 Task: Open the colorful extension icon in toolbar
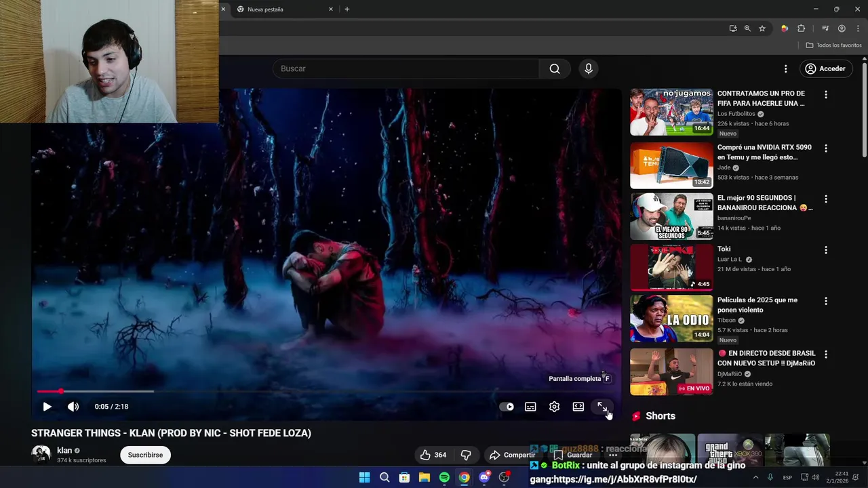click(785, 28)
